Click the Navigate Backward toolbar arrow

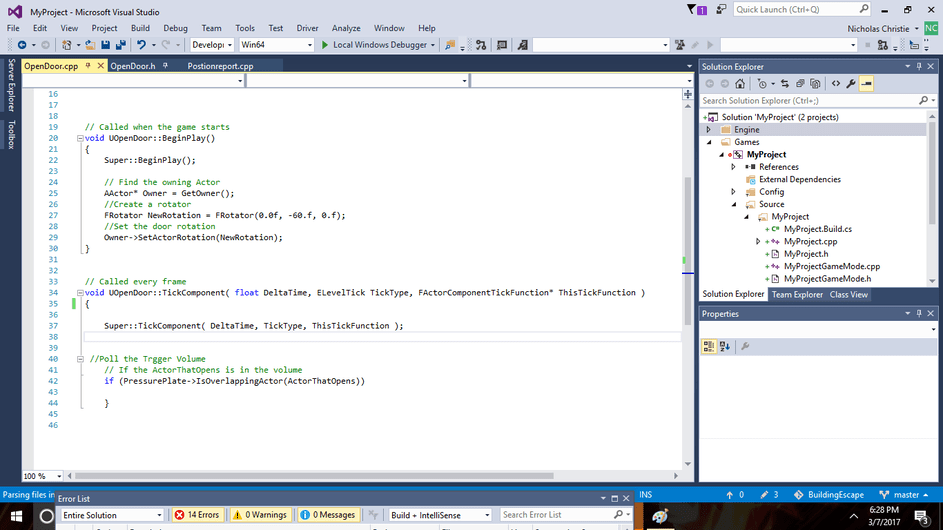coord(22,45)
